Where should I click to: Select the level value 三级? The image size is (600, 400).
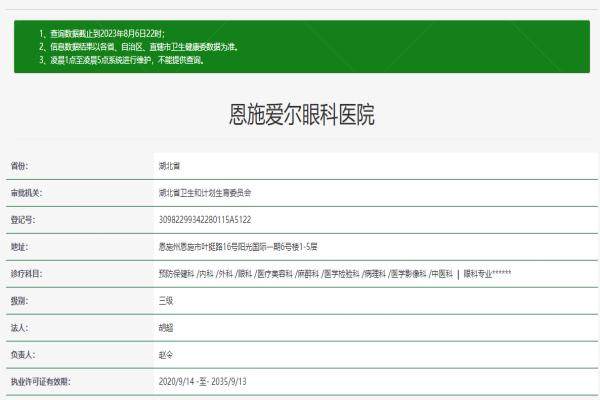tap(166, 301)
